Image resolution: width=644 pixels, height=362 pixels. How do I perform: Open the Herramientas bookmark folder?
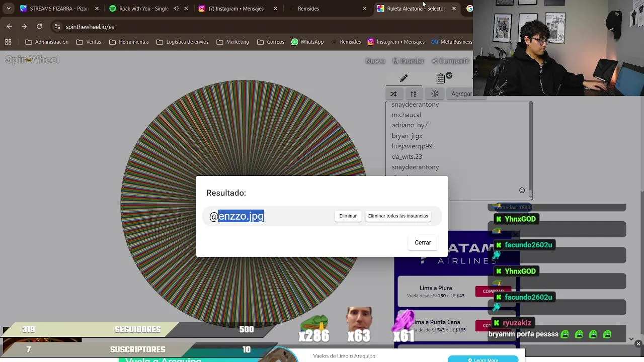click(x=129, y=42)
